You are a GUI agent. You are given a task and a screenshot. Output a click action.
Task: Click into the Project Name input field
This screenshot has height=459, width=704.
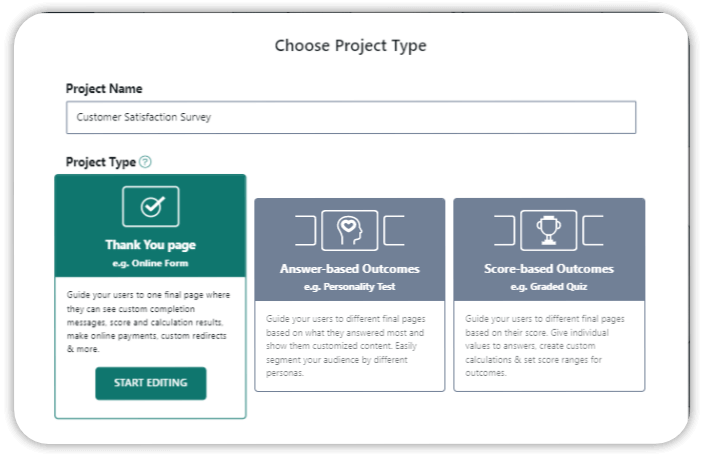351,117
